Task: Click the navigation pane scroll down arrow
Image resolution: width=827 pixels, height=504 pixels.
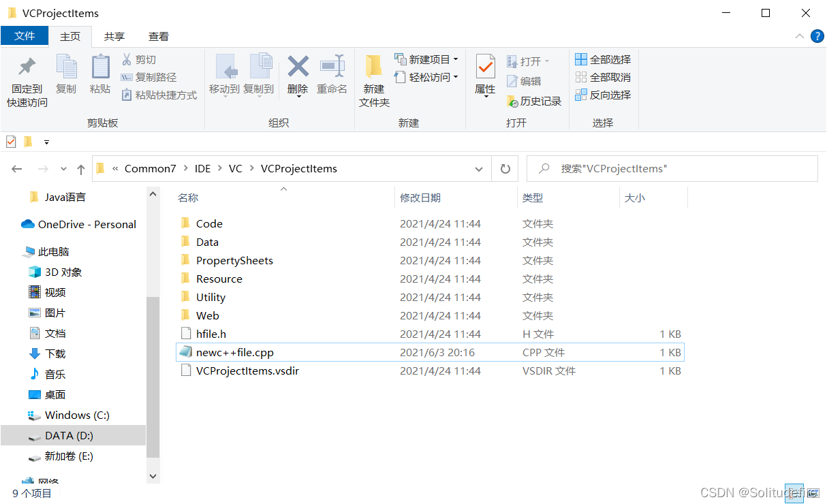Action: [x=153, y=476]
